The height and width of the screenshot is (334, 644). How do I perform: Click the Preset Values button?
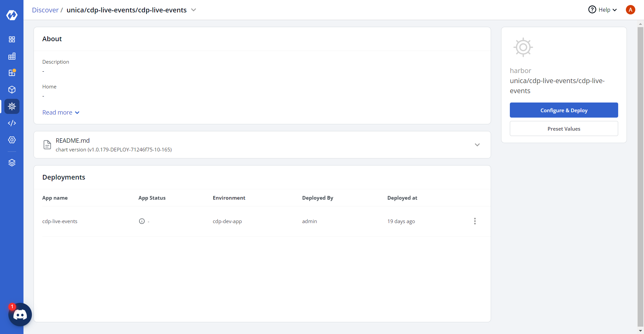tap(563, 129)
